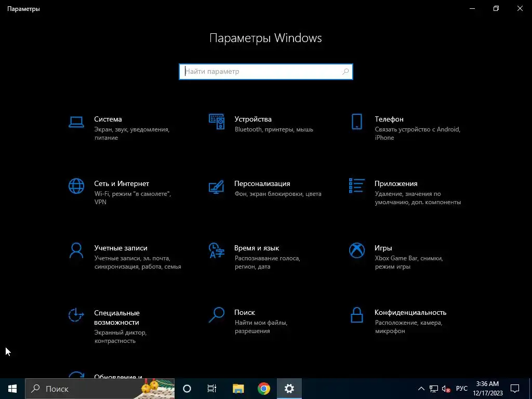This screenshot has width=532, height=399.
Task: Open Task View on the taskbar
Action: (212, 389)
